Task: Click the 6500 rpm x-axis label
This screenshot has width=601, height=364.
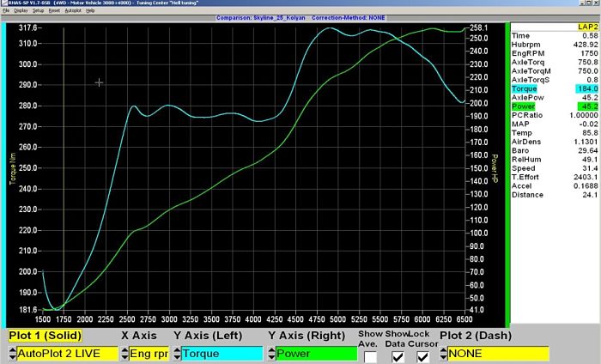Action: pyautogui.click(x=464, y=319)
